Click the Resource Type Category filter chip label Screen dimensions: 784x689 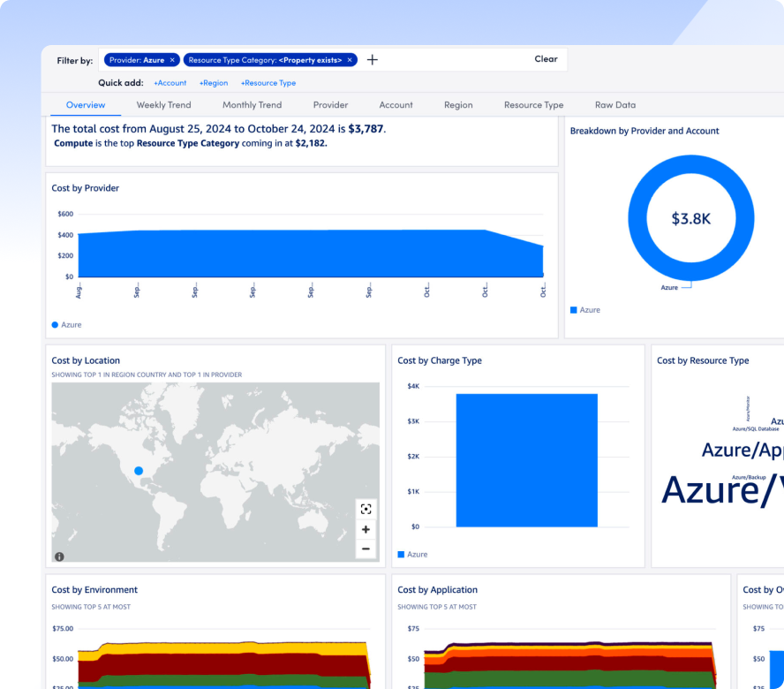[265, 60]
